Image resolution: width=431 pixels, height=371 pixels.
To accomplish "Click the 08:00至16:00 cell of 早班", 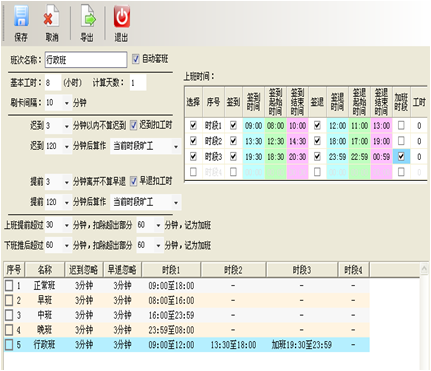I will (x=171, y=301).
